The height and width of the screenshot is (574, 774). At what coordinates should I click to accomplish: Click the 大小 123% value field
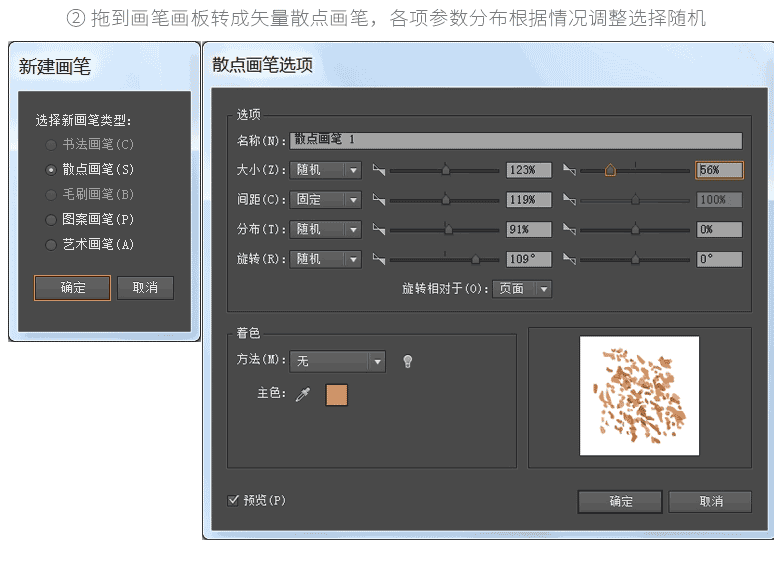529,170
